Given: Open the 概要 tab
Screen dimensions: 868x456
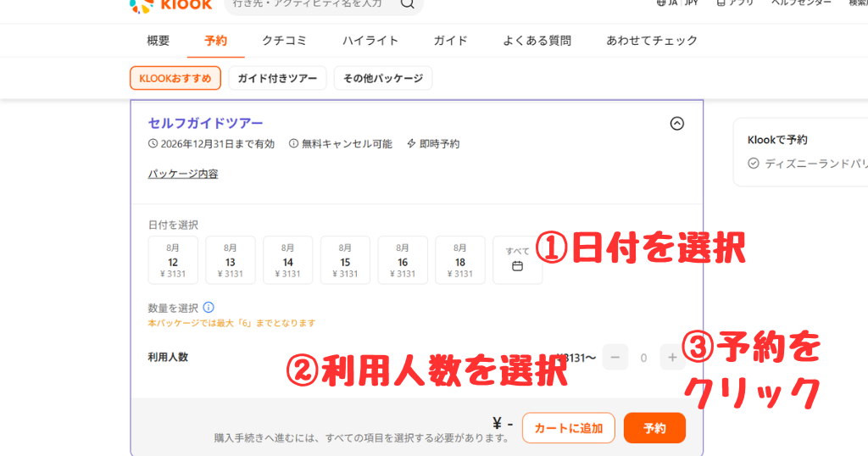Looking at the screenshot, I should coord(158,41).
